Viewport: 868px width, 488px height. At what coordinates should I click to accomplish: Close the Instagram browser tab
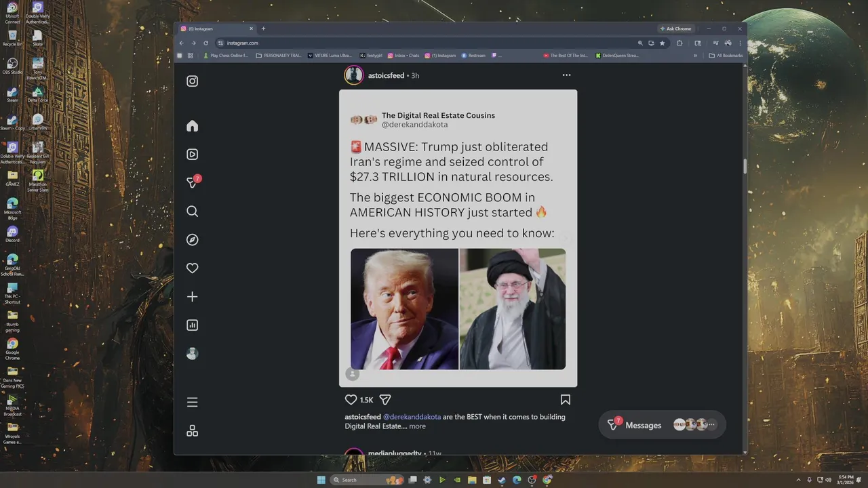click(x=252, y=28)
